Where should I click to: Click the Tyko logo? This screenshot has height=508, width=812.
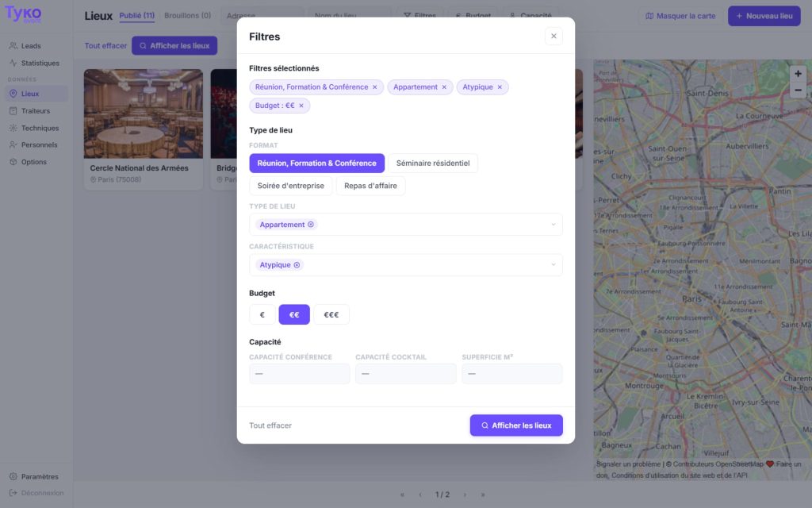[23, 14]
